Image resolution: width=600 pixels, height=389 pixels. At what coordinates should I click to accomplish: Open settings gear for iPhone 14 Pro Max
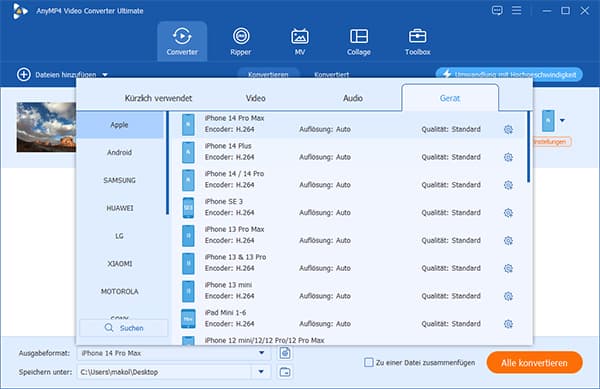click(x=508, y=129)
